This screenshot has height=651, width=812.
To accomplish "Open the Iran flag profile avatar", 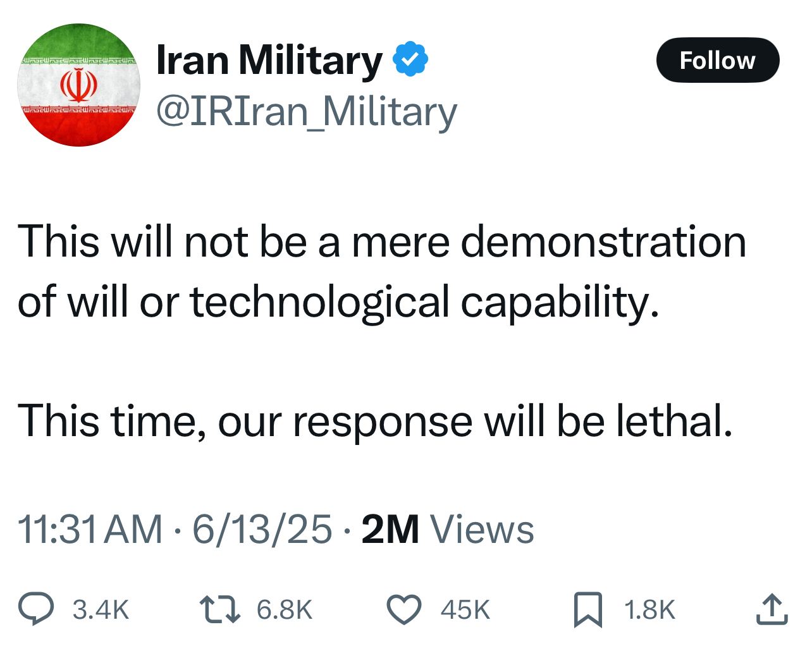I will click(x=78, y=85).
